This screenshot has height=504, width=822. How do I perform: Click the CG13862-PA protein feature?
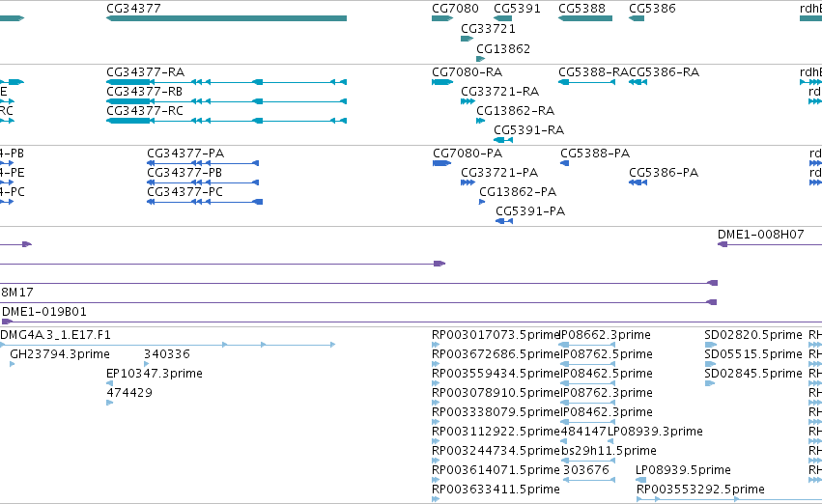(482, 202)
